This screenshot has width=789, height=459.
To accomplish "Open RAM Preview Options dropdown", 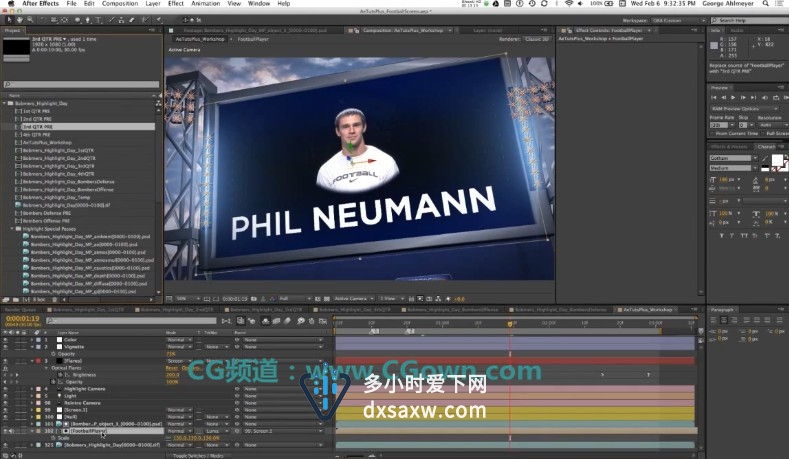I will coord(744,109).
